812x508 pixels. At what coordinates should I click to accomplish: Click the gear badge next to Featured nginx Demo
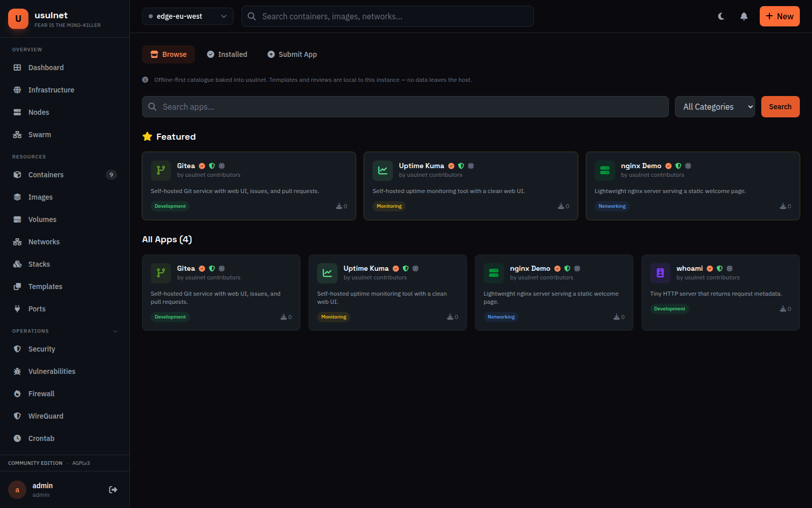[x=688, y=166]
